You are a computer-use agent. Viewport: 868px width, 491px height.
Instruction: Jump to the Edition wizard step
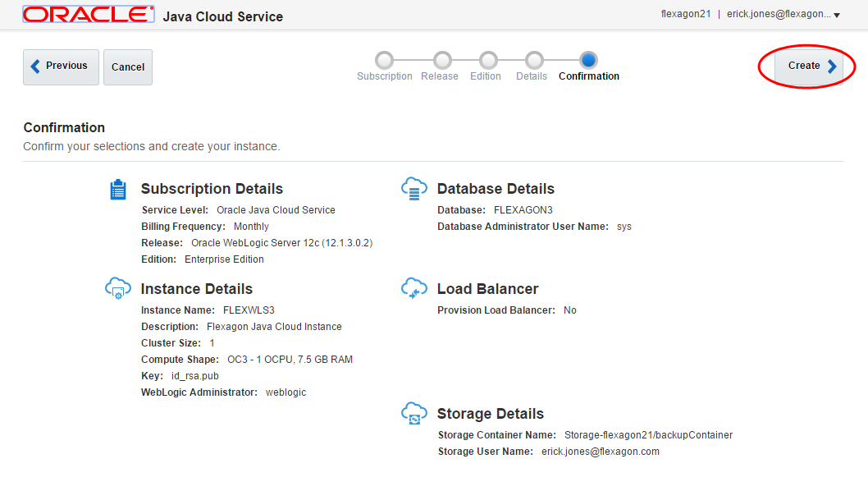[x=488, y=60]
